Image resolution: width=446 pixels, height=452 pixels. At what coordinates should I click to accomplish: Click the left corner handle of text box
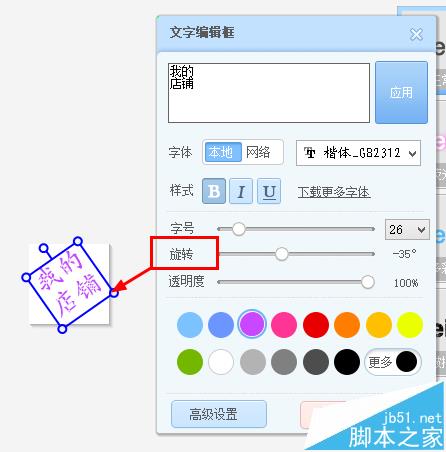pos(26,277)
